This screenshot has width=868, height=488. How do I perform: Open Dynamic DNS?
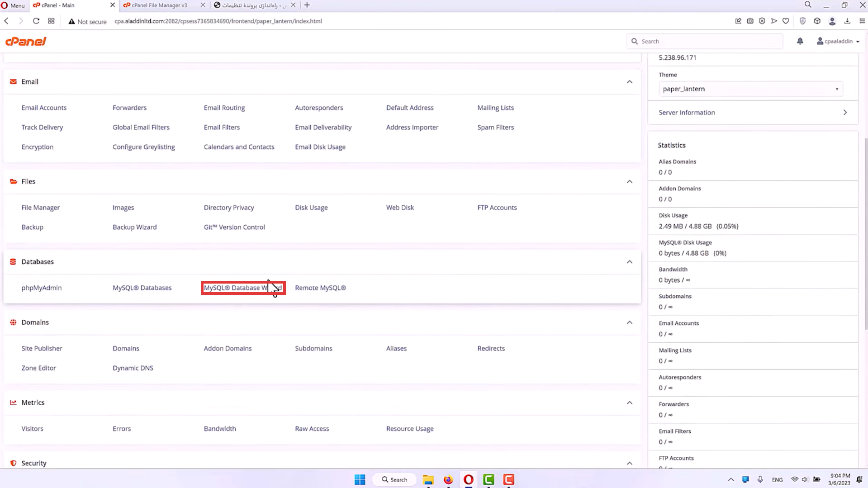pos(133,368)
